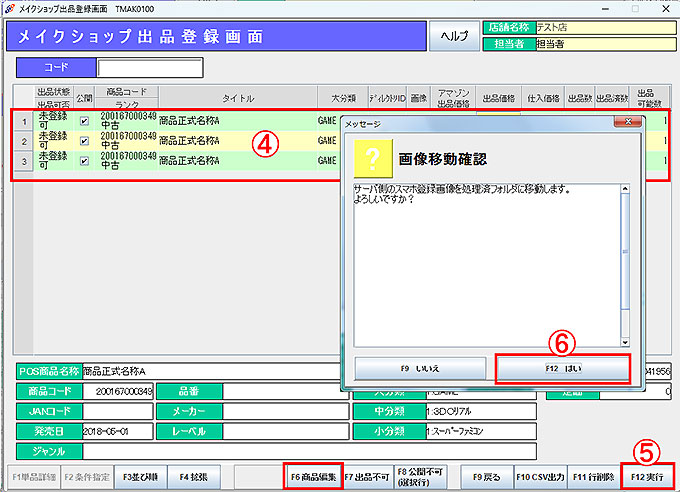Click the yellow question mark dialog icon
Viewport: 680px width, 492px height.
tap(373, 158)
